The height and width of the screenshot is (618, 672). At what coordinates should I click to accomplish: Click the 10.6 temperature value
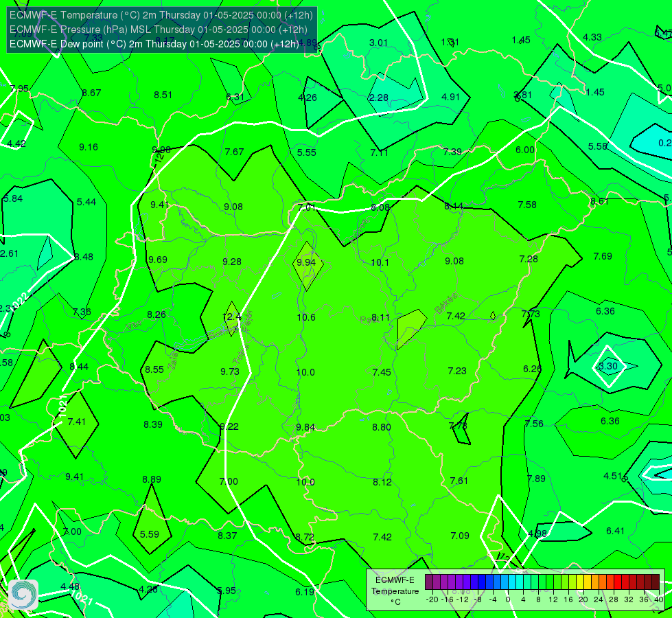click(306, 317)
